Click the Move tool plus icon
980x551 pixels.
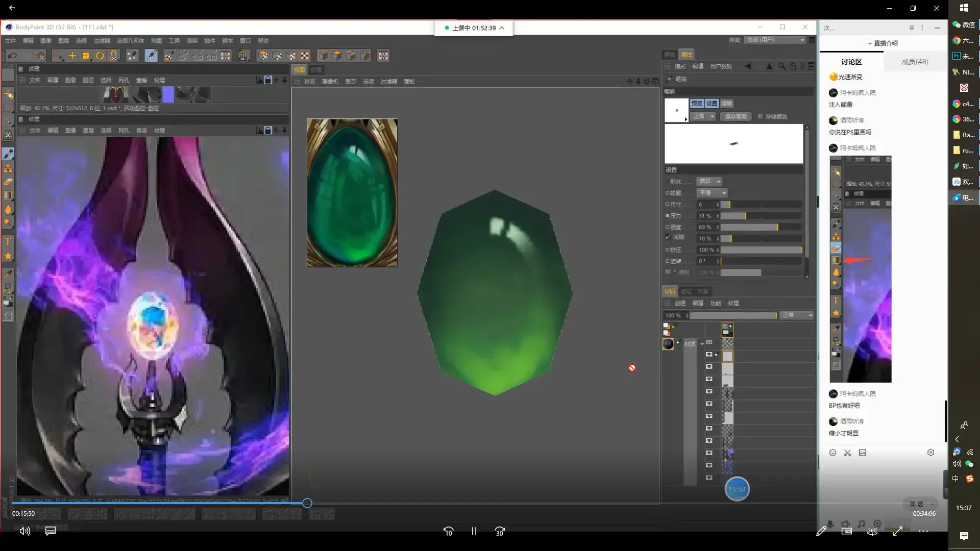[x=72, y=56]
